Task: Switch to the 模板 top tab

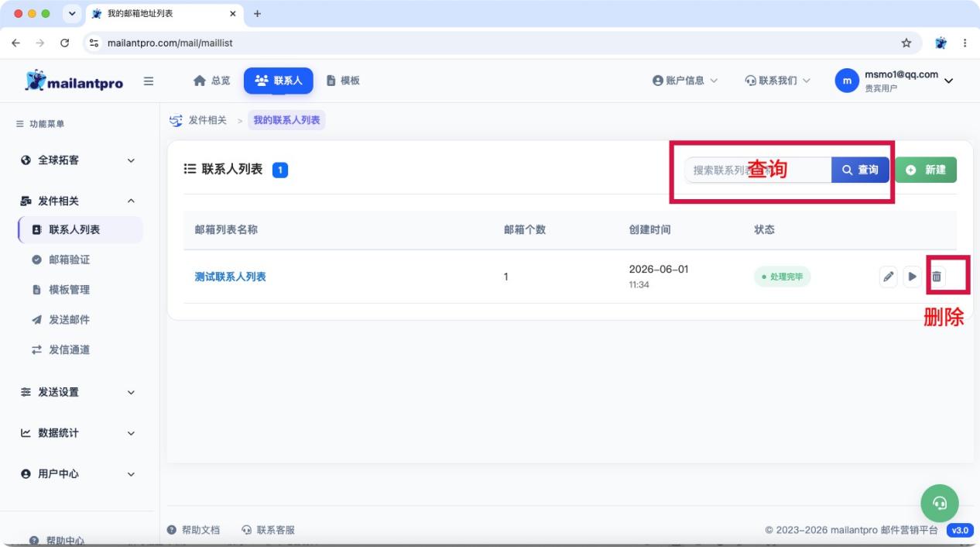Action: tap(343, 81)
